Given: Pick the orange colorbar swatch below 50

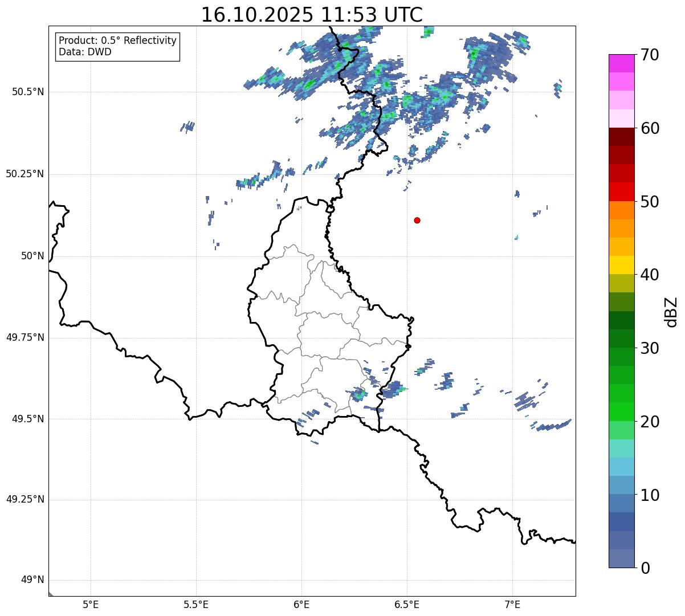Looking at the screenshot, I should 622,210.
